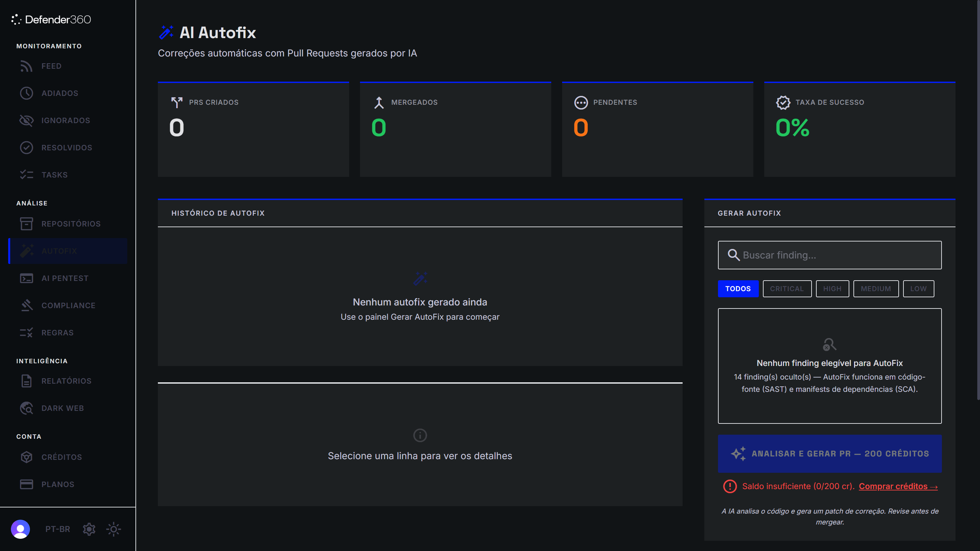The height and width of the screenshot is (551, 980).
Task: Open Planos card icon
Action: (26, 484)
